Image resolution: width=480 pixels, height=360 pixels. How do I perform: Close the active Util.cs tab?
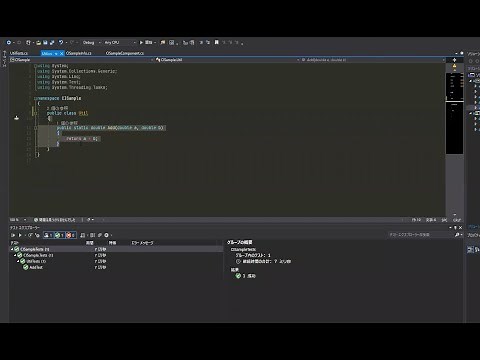point(62,53)
